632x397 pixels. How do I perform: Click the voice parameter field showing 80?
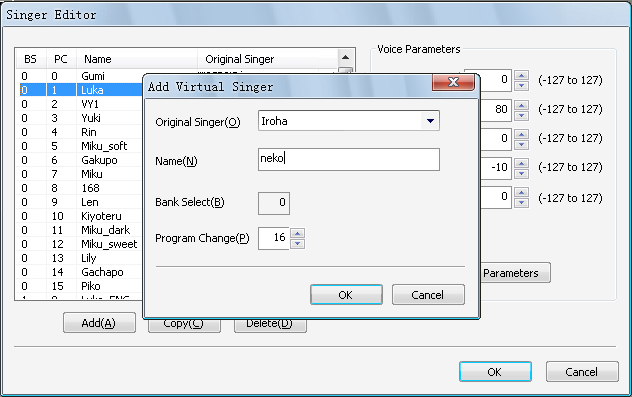point(496,110)
